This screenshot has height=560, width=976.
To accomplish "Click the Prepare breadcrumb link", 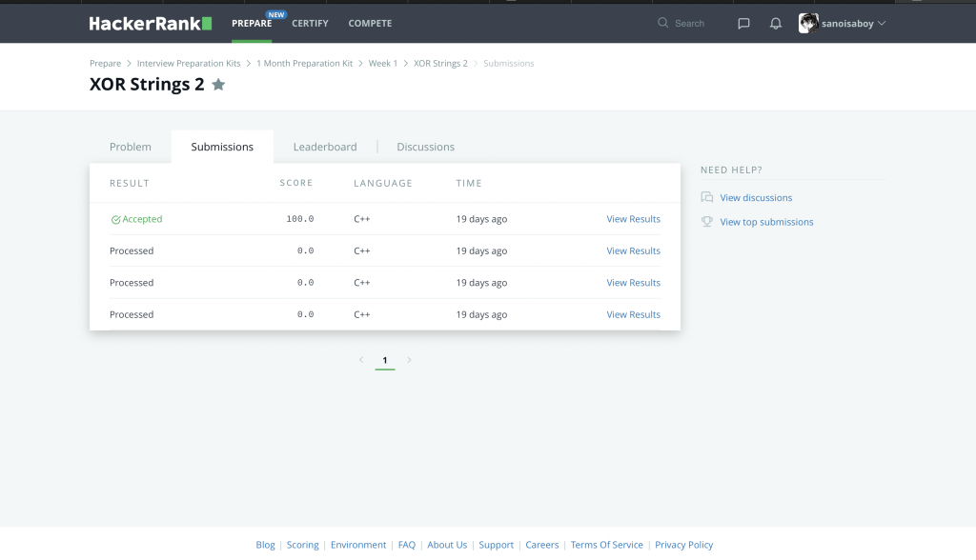I will pos(105,64).
